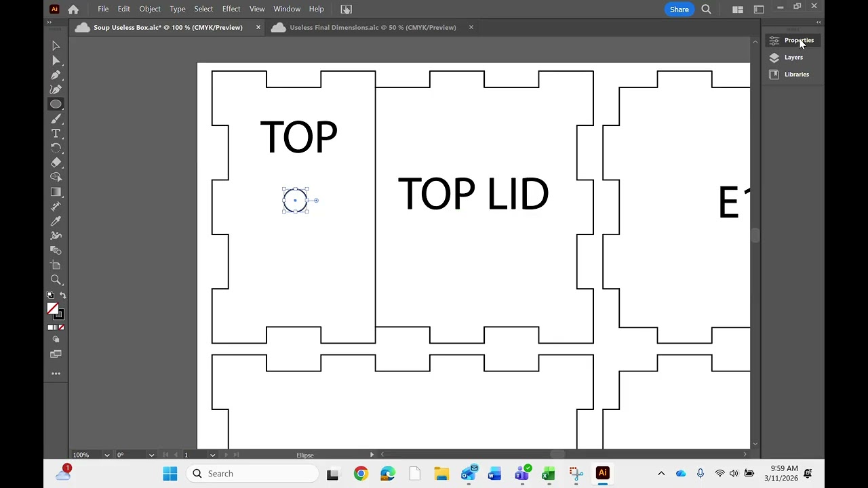Open the Windows Start menu
Image resolution: width=868 pixels, height=488 pixels.
click(x=170, y=474)
